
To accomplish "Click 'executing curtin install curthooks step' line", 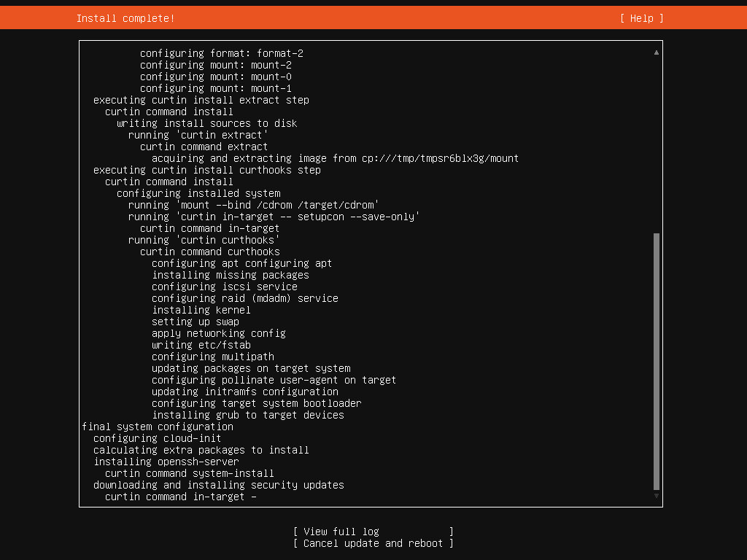I will [206, 170].
